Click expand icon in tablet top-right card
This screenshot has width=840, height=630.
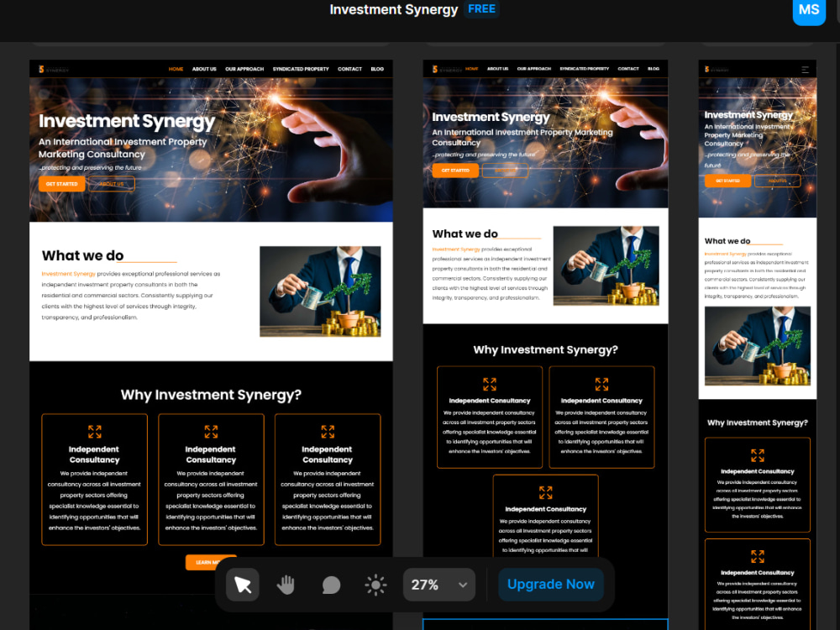(x=601, y=384)
